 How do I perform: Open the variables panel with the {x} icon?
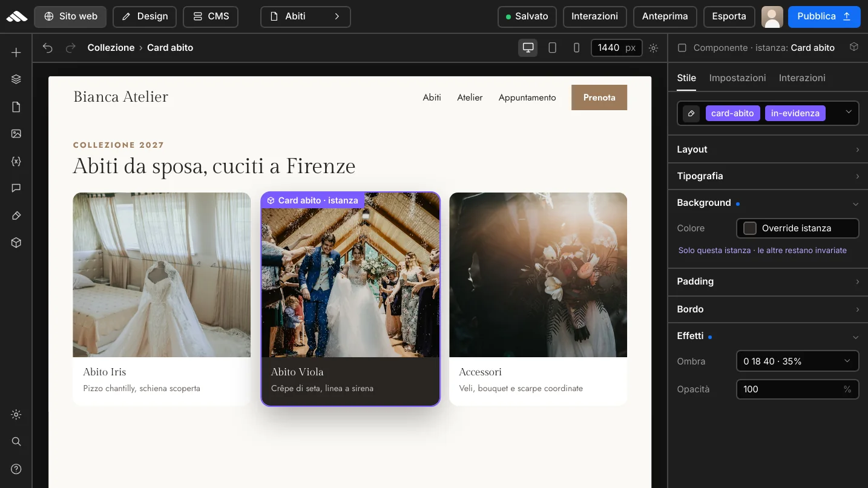coord(16,161)
